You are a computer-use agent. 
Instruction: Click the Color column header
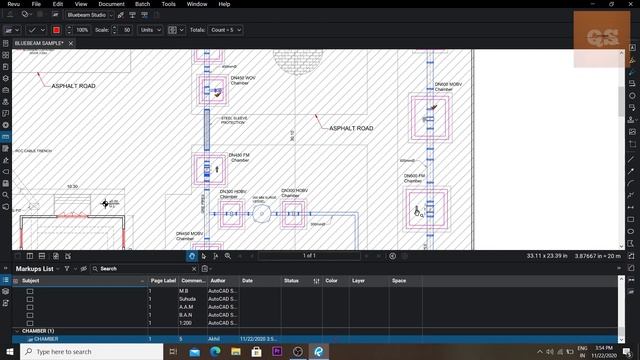(x=336, y=281)
